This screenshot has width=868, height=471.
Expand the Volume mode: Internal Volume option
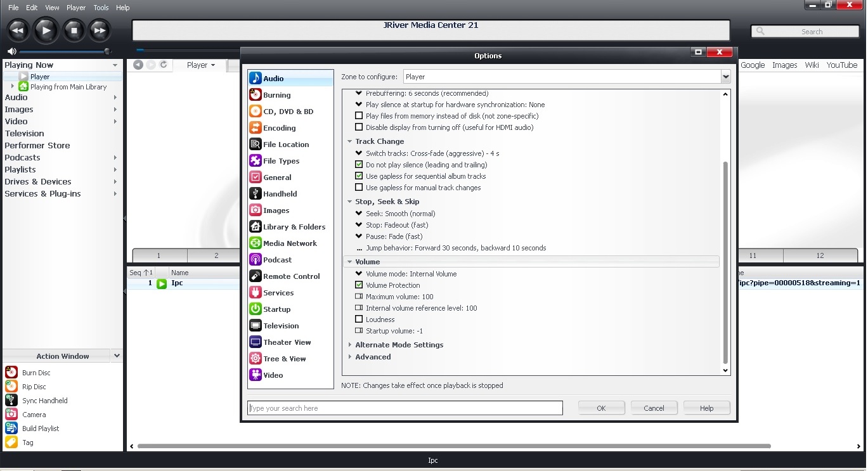pos(359,274)
